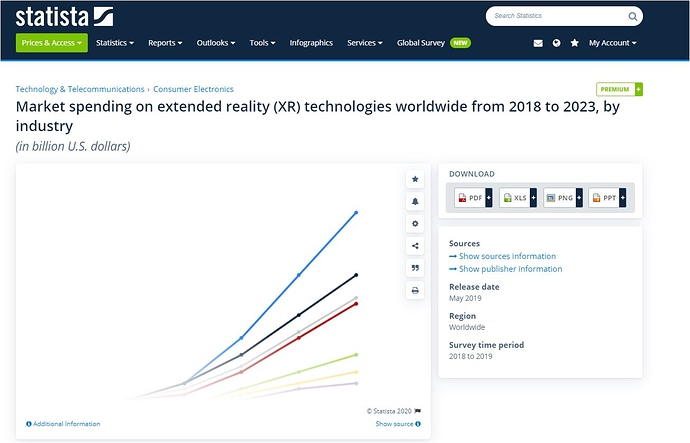
Task: Click the flag icon next to Statista 2020
Action: [x=418, y=411]
